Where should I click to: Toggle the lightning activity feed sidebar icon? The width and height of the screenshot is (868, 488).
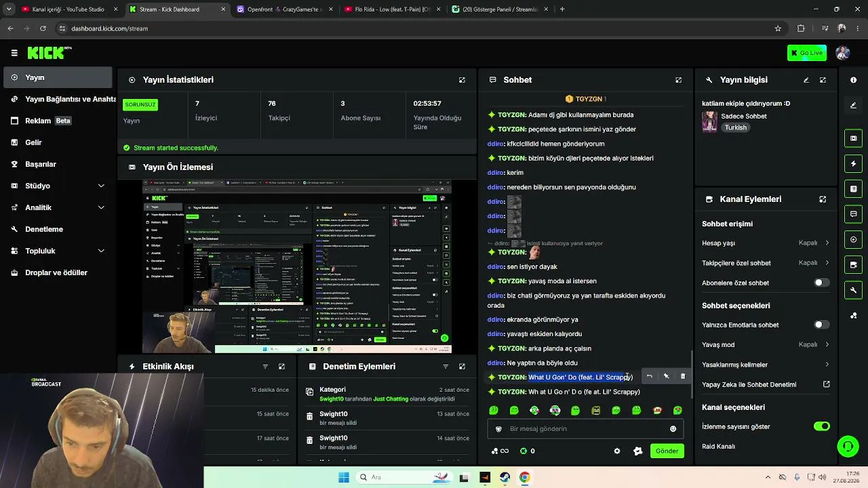coord(853,163)
